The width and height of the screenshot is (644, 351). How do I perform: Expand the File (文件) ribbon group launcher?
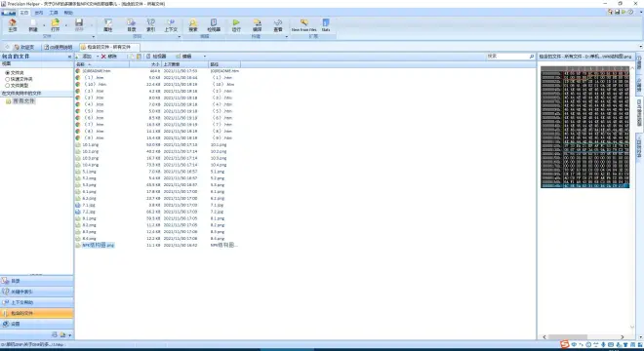94,36
